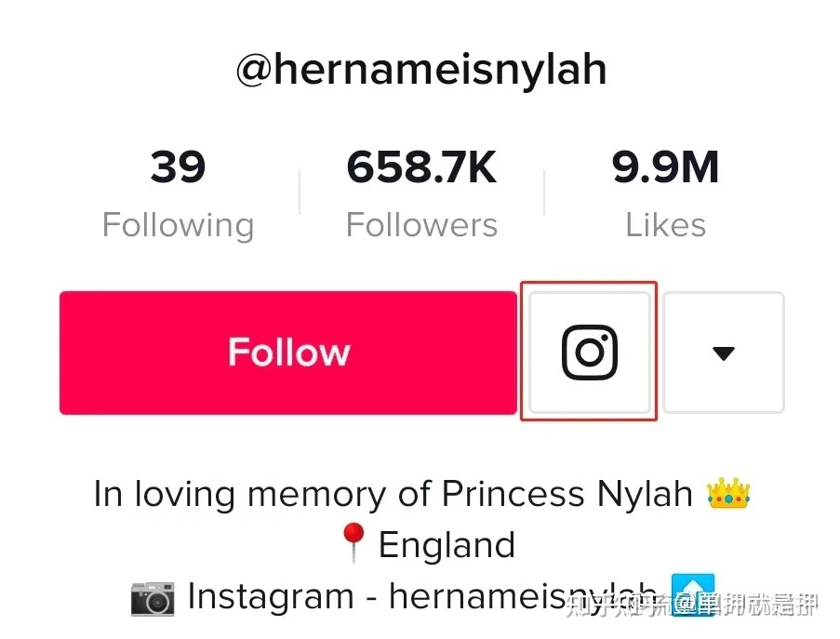Select the @hernameisnylah username text
The height and width of the screenshot is (639, 840).
tap(421, 70)
